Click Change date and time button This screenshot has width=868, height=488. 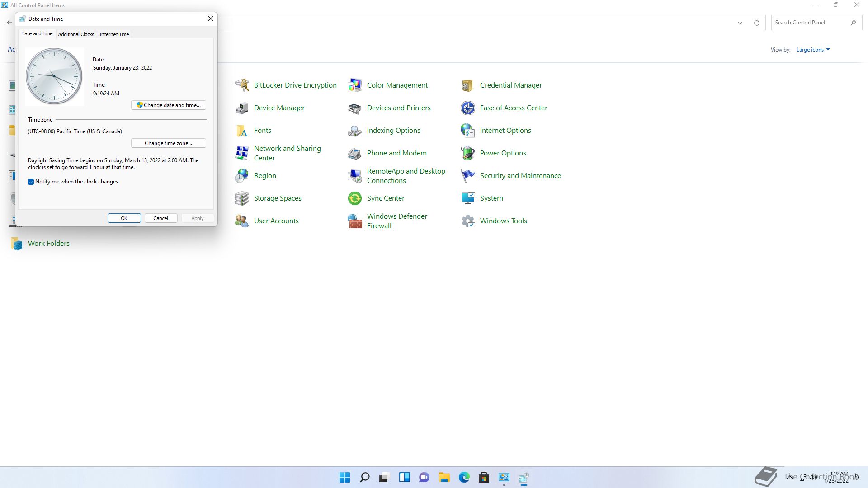[169, 105]
